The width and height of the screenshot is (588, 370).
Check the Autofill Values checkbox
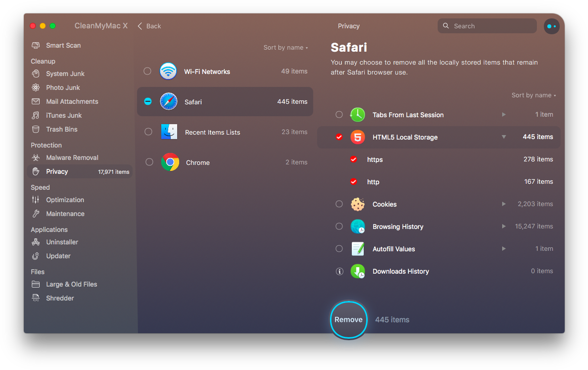[339, 248]
